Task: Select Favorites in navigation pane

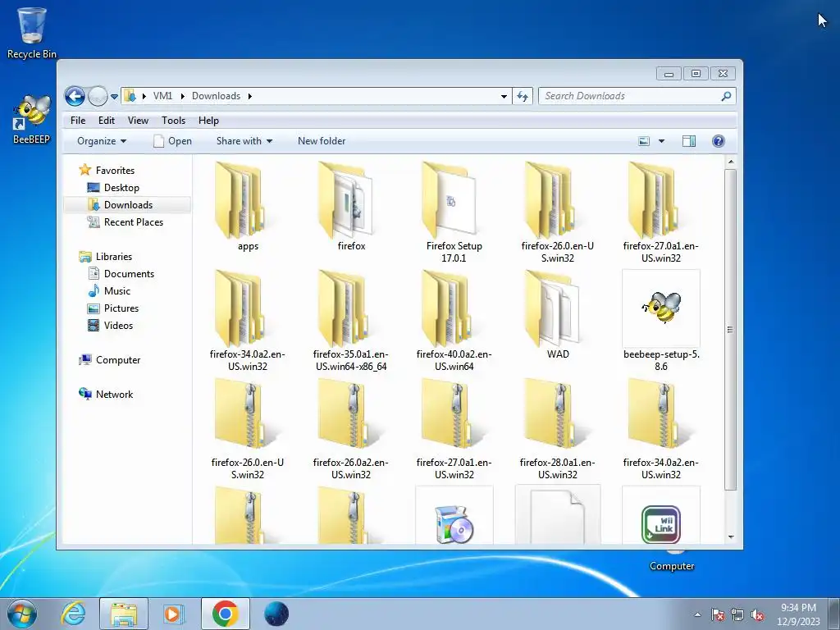Action: click(115, 171)
